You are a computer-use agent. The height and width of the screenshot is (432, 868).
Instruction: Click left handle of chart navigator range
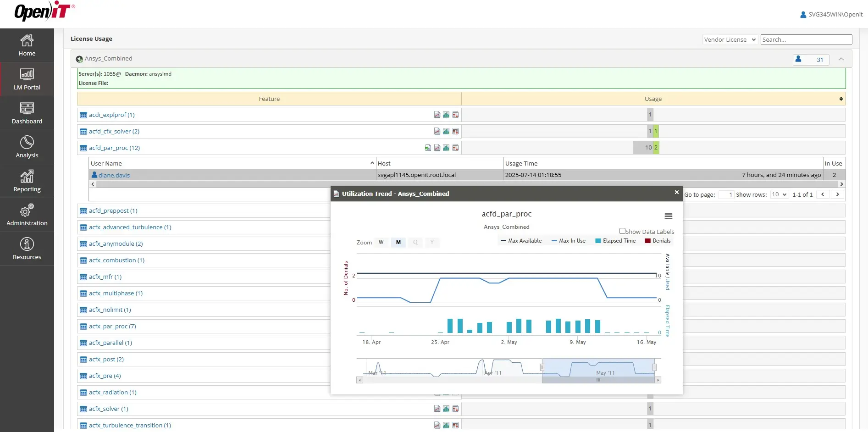pyautogui.click(x=542, y=367)
